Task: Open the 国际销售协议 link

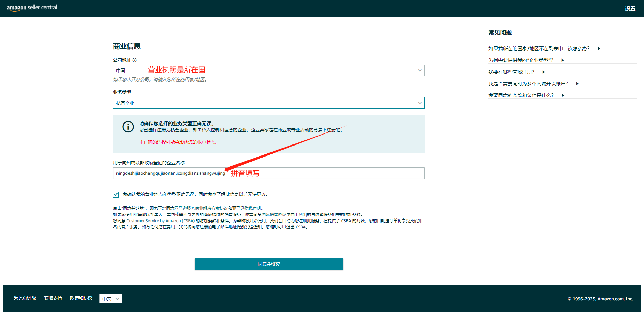Action: pyautogui.click(x=274, y=214)
